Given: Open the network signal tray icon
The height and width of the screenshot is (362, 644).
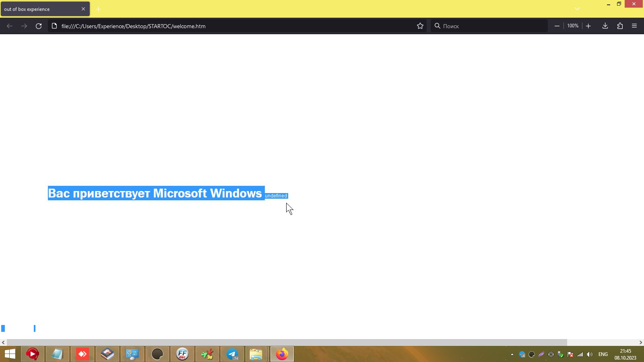Looking at the screenshot, I should (x=580, y=354).
